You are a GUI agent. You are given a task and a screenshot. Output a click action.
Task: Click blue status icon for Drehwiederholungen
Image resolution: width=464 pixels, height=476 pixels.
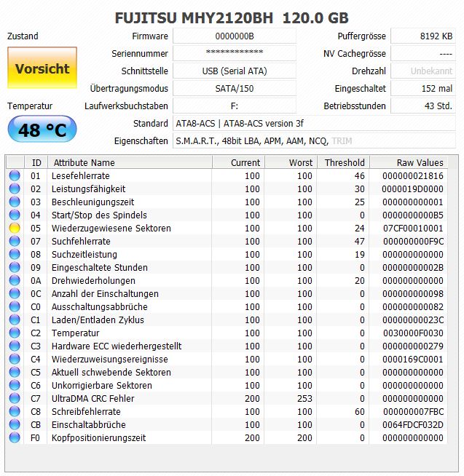click(x=15, y=280)
